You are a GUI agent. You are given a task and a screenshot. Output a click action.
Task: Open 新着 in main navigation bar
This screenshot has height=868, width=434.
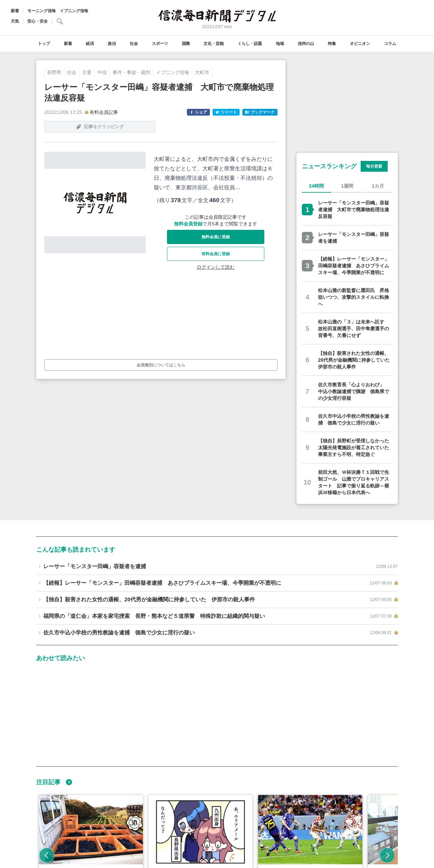coord(68,44)
